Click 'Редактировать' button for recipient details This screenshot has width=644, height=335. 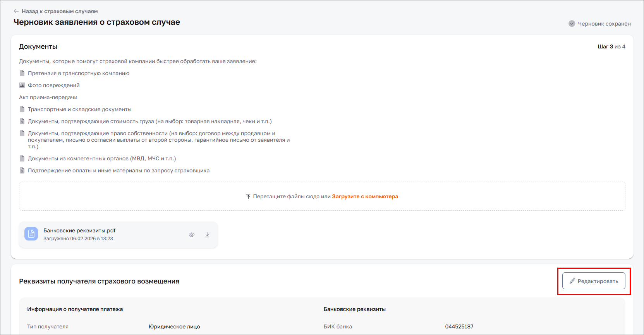tap(594, 281)
